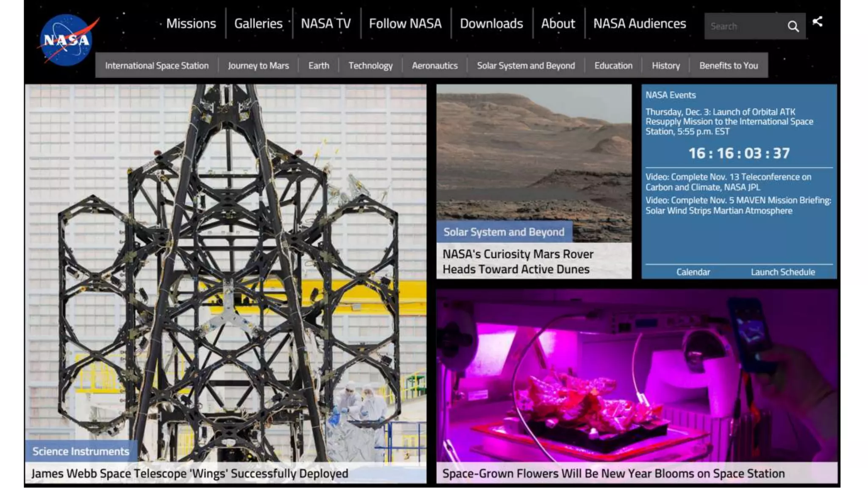868x488 pixels.
Task: Switch to the Aeronautics topic
Action: pyautogui.click(x=434, y=66)
